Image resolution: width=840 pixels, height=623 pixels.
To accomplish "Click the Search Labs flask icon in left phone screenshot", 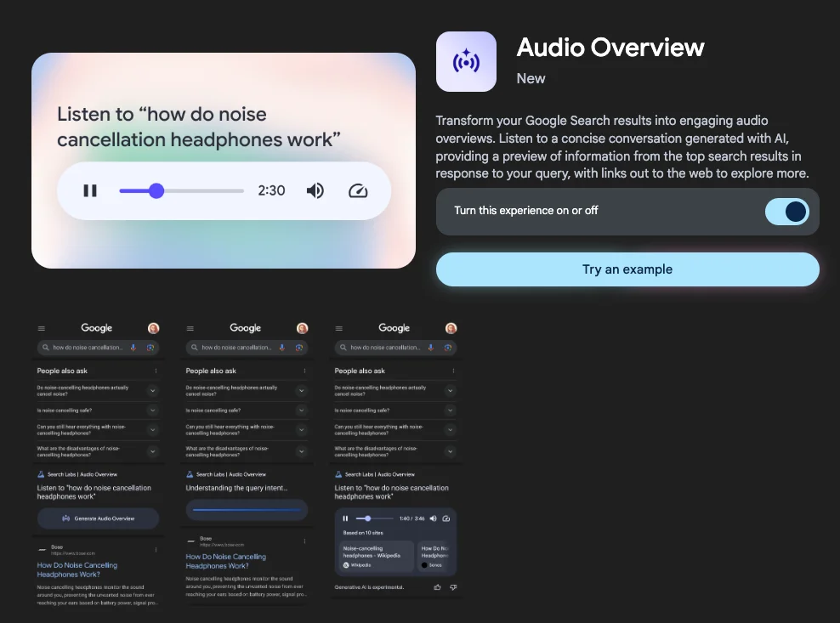I will coord(41,474).
